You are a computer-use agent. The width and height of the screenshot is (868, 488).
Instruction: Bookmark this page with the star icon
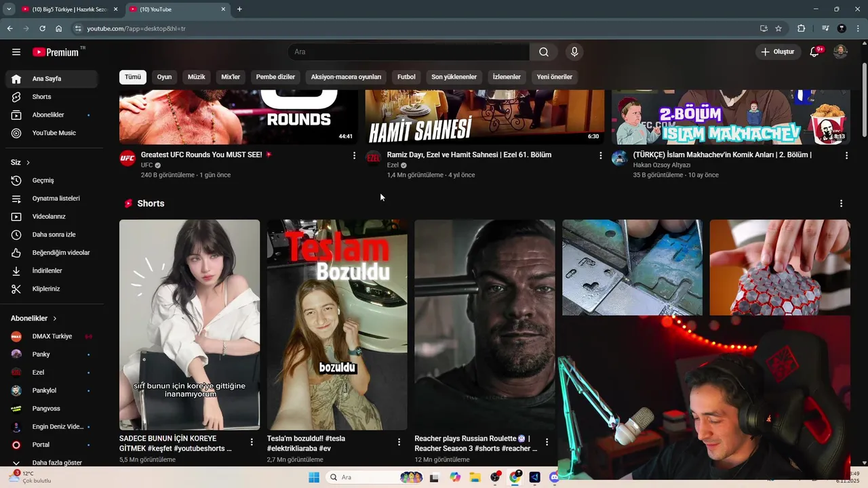(x=778, y=28)
